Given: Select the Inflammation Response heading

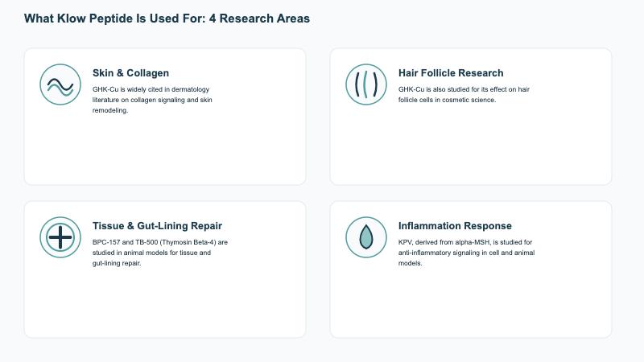Looking at the screenshot, I should point(455,226).
